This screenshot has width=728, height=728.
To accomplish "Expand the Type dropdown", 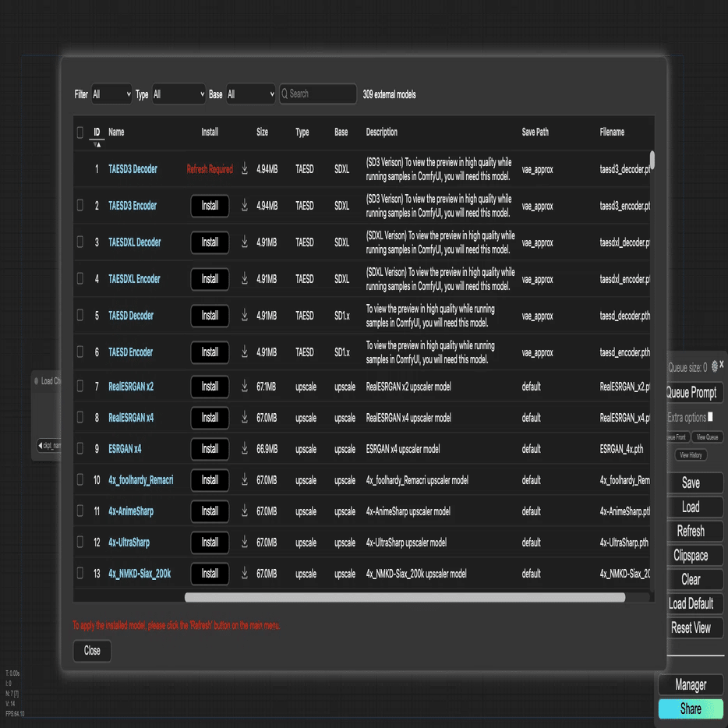I will pos(178,94).
